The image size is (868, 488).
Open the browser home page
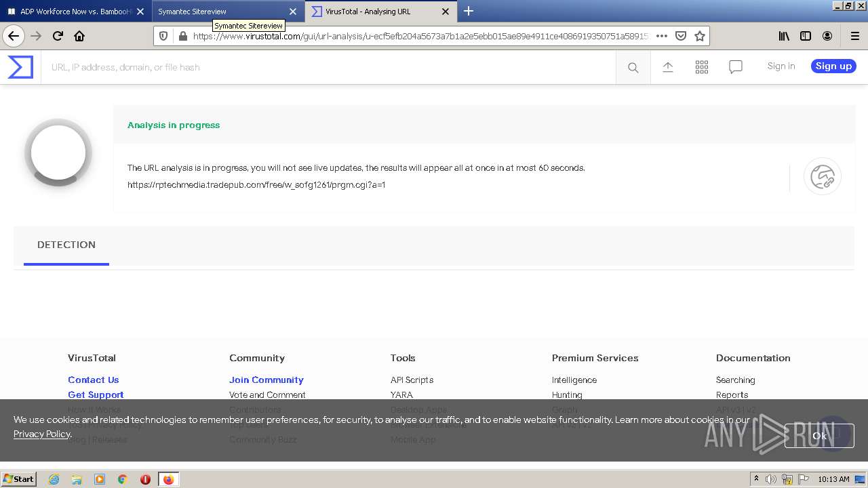click(x=79, y=36)
